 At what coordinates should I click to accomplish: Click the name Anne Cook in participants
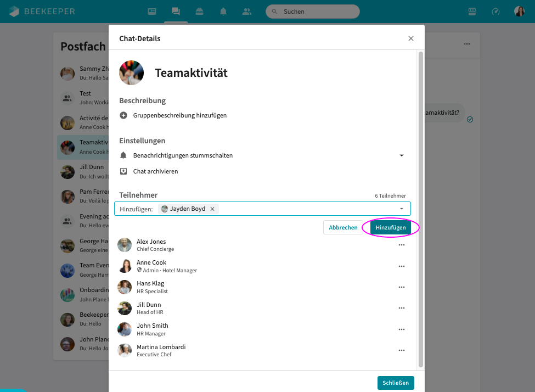click(151, 262)
